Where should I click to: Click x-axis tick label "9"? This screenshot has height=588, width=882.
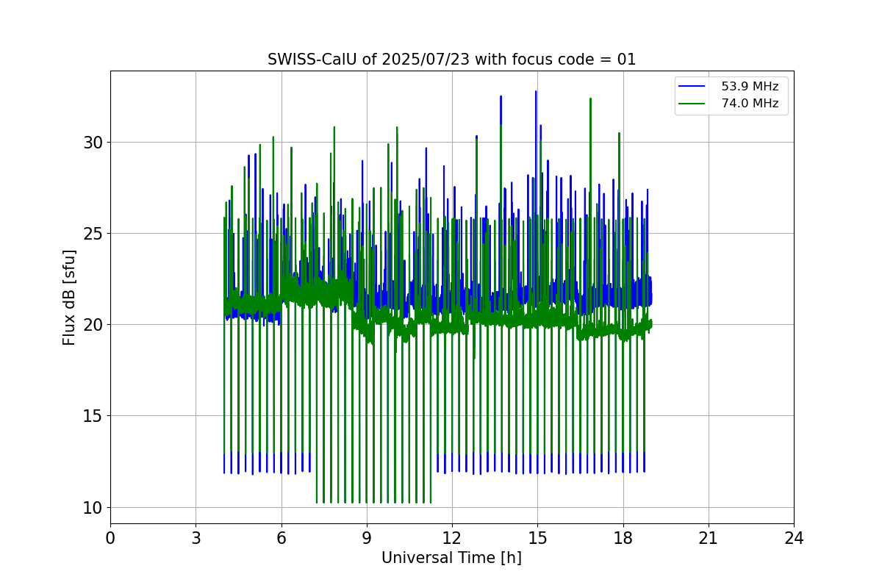[367, 538]
